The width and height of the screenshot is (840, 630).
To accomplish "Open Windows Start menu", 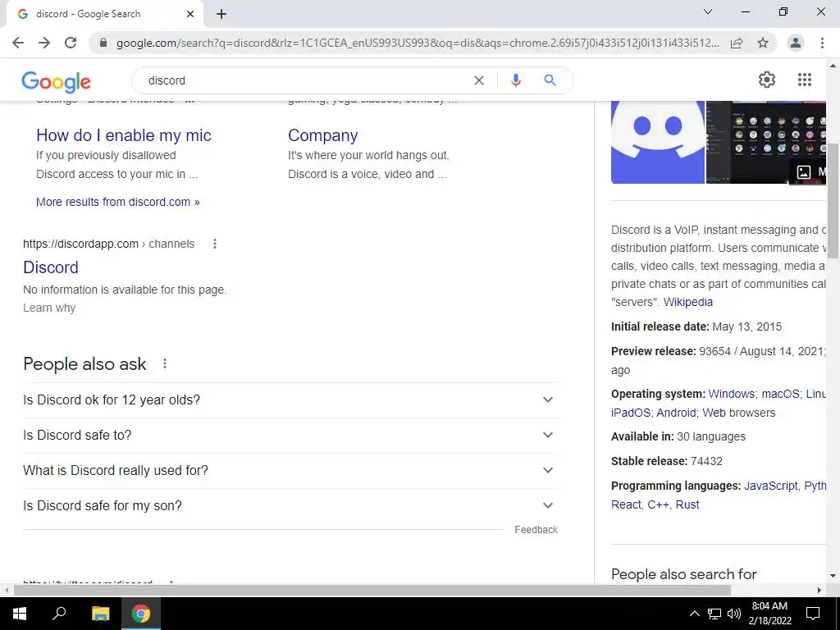I will (20, 614).
